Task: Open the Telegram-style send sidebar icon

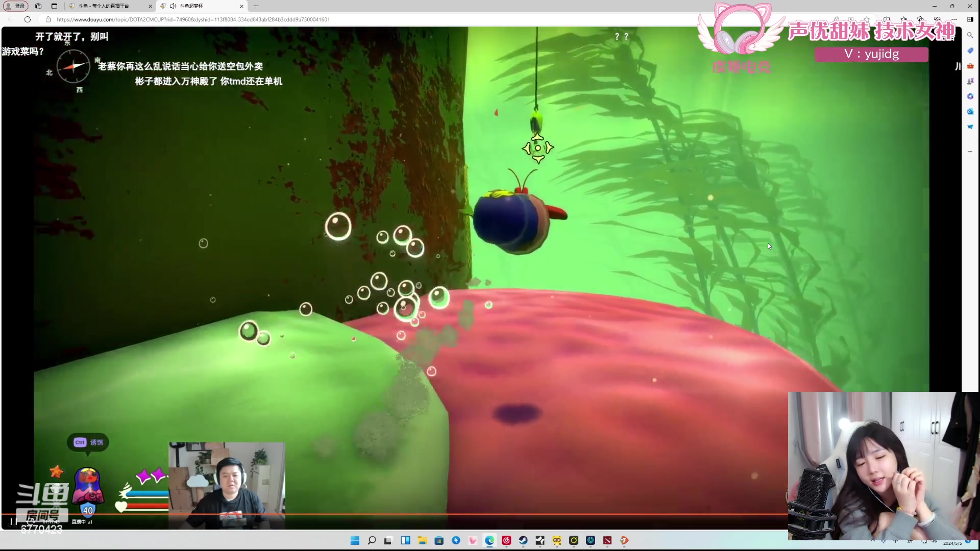Action: click(x=970, y=127)
